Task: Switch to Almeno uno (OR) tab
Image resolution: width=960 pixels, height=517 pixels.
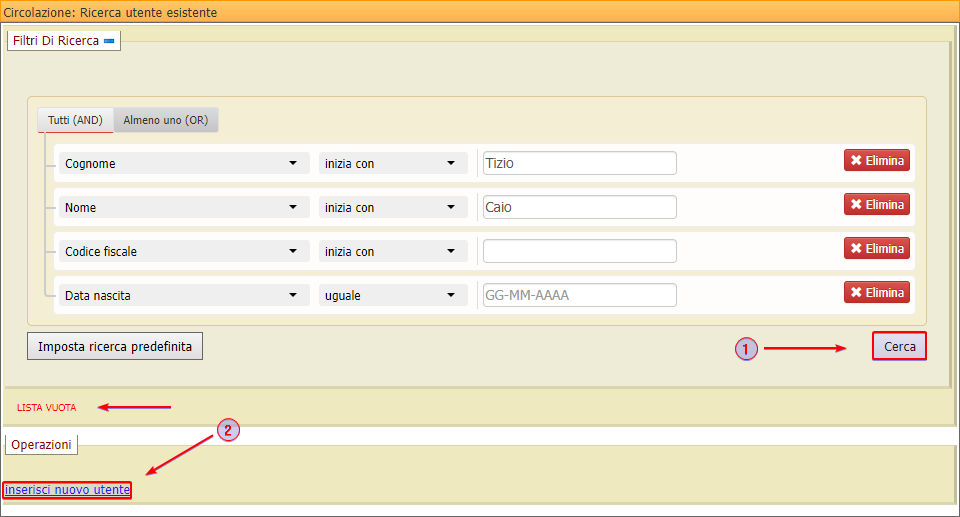Action: (165, 120)
